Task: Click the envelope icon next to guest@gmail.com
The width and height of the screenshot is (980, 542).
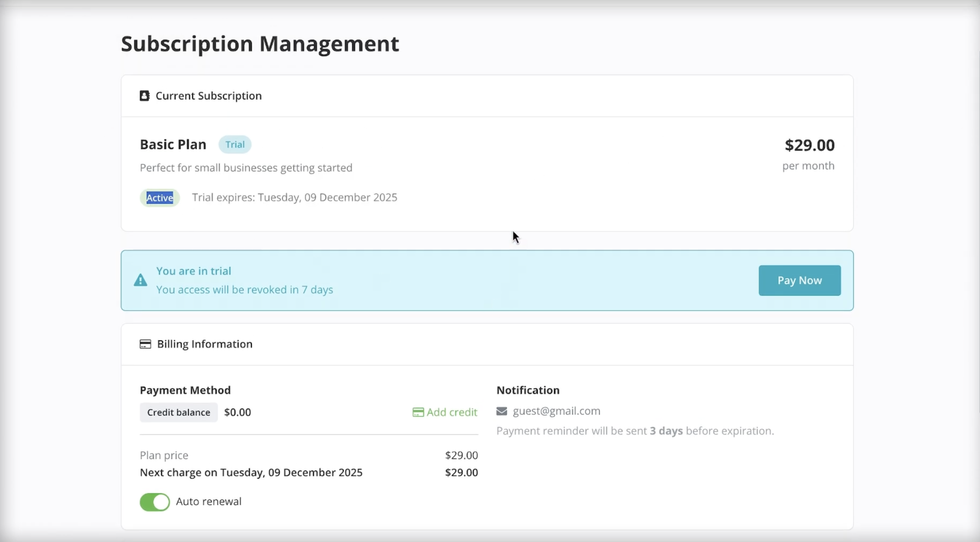Action: [501, 411]
